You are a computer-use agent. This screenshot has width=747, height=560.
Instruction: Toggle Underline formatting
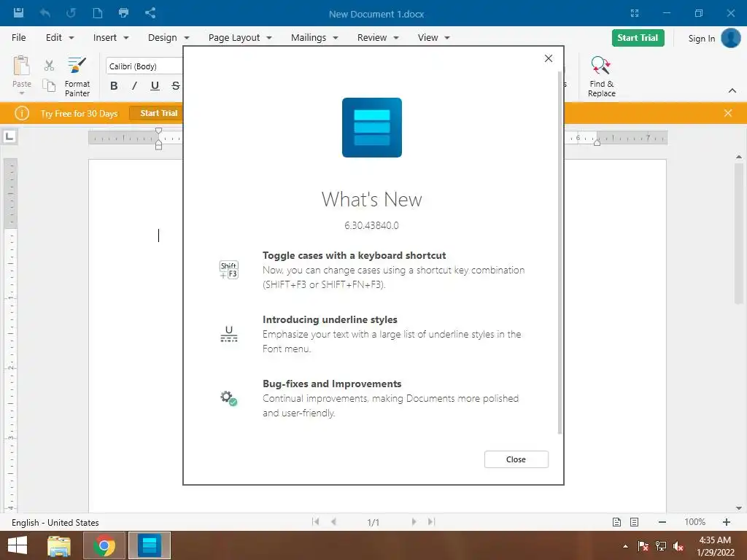(155, 86)
